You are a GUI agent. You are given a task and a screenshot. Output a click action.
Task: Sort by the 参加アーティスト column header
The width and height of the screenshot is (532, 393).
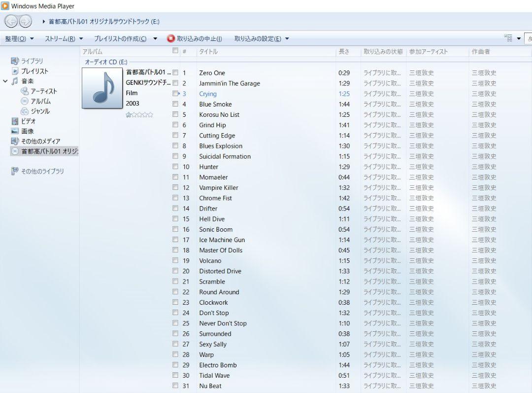pos(429,52)
